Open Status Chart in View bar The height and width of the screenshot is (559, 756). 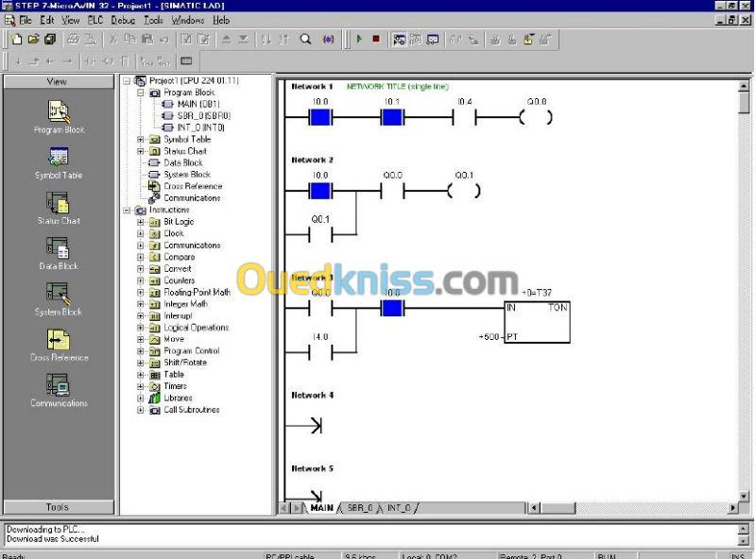(x=59, y=208)
